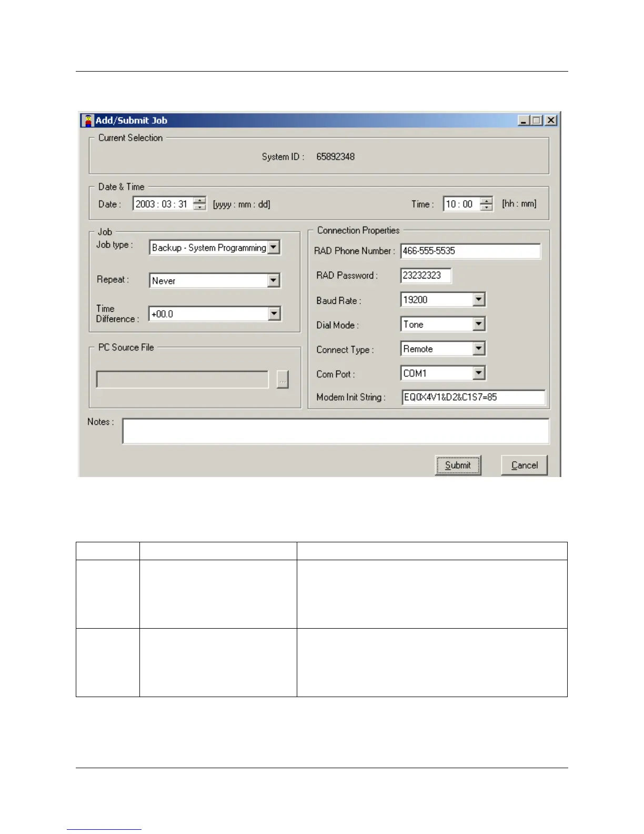
Task: Open the Time Difference dropdown
Action: pos(274,314)
